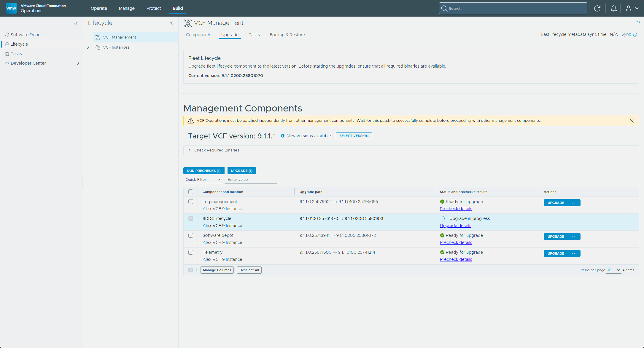Screen dimensions: 644x348
Task: Expand the VCF Instances tree node
Action: [x=88, y=47]
